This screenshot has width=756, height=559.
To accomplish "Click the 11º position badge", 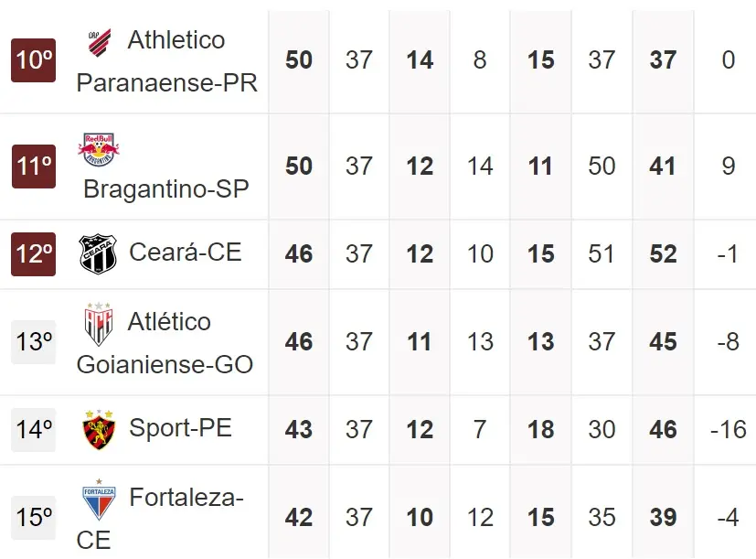I will pos(34,167).
